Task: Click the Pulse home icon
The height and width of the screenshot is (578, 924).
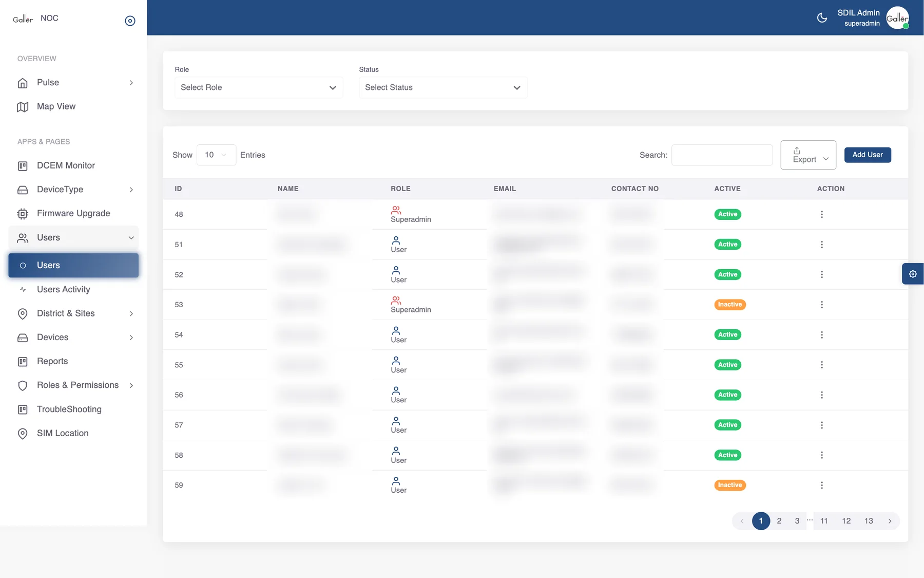Action: pyautogui.click(x=23, y=83)
